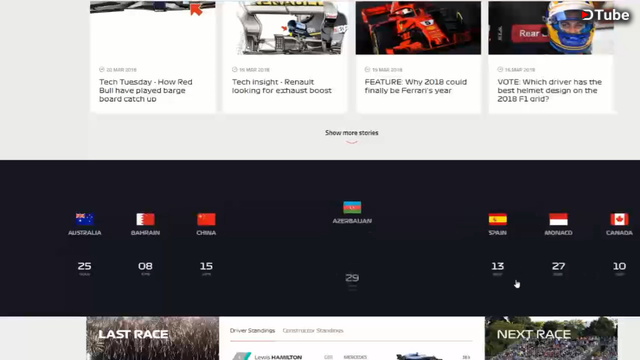Click the clock icon on Renault article
Image resolution: width=640 pixels, height=360 pixels.
pyautogui.click(x=235, y=69)
